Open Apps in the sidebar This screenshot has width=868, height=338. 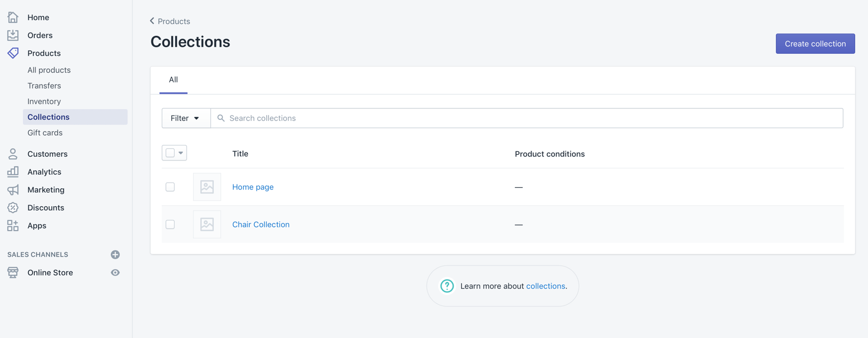[37, 226]
